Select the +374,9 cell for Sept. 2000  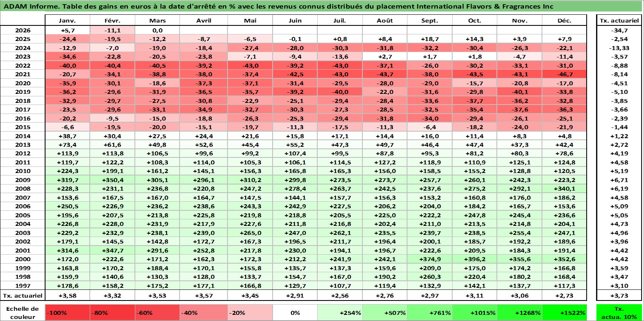[x=430, y=259]
